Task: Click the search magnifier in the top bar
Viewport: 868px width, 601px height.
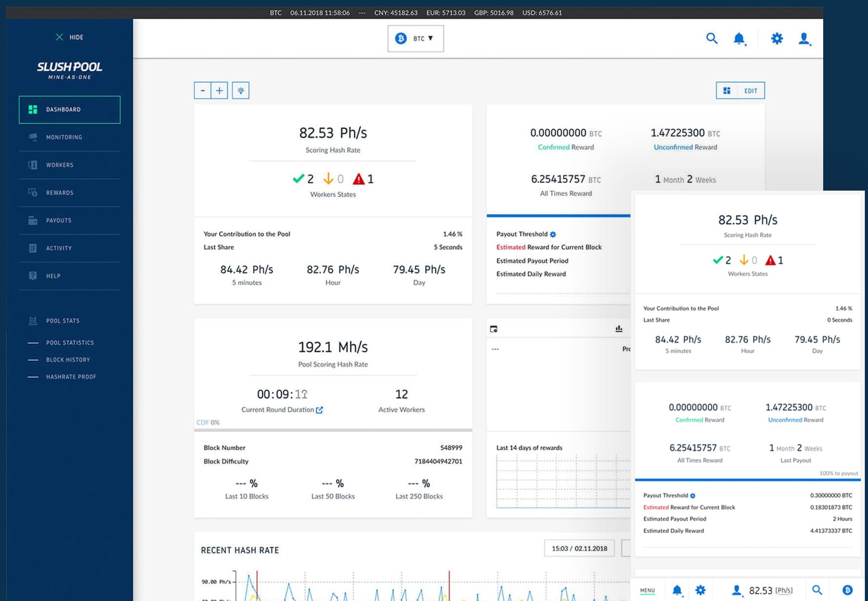Action: coord(712,38)
